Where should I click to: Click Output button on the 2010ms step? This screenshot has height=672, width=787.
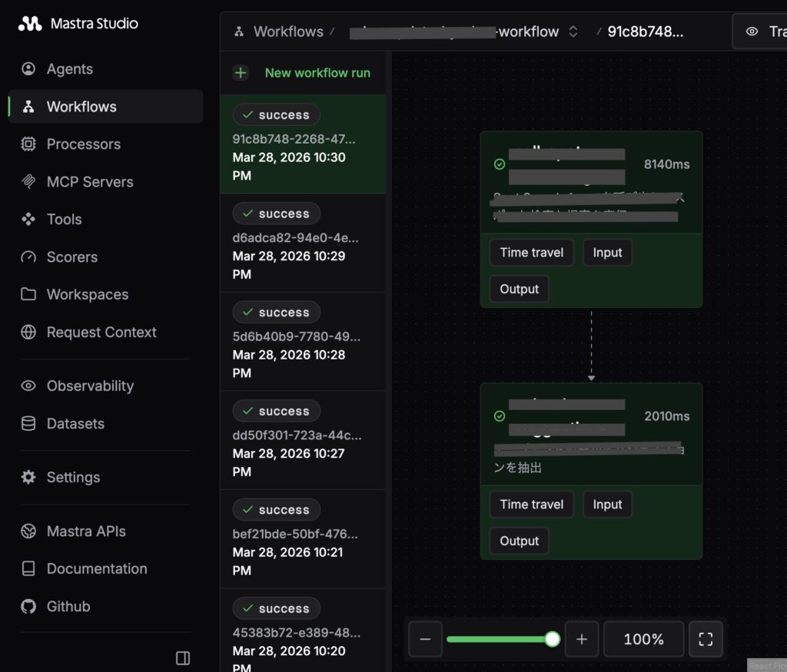[520, 541]
